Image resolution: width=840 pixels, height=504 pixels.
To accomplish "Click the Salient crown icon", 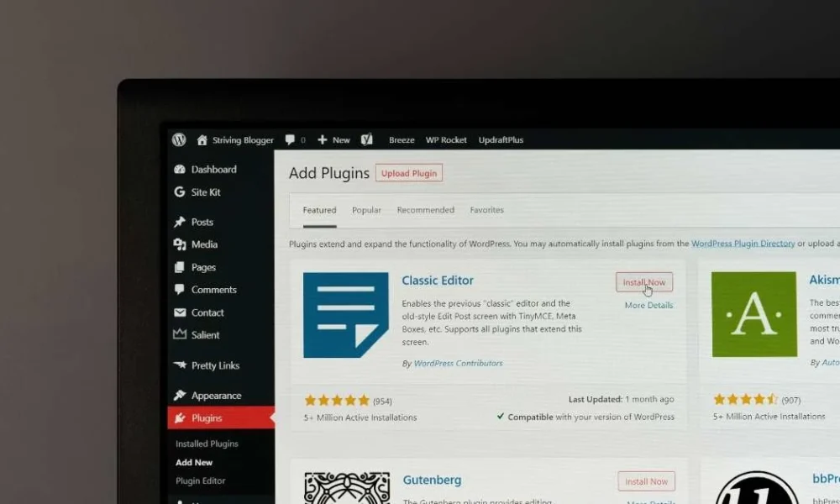I will [x=180, y=334].
